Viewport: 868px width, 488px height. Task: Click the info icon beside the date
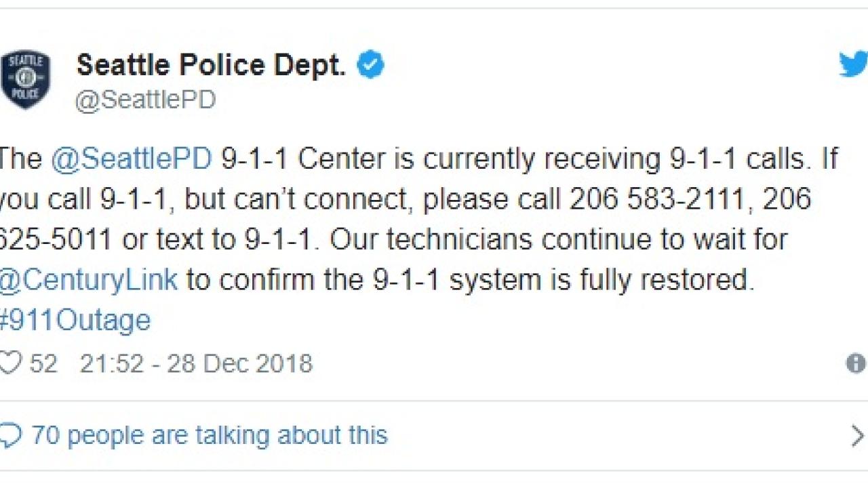click(x=856, y=363)
